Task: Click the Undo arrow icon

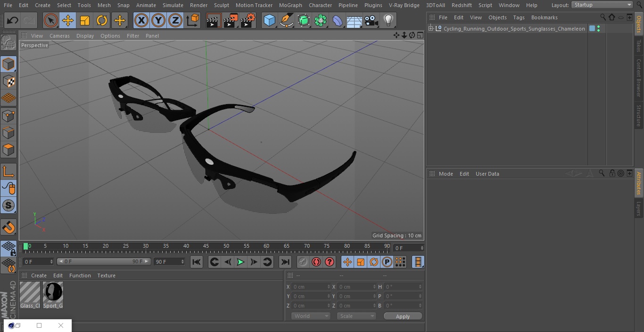Action: point(13,21)
